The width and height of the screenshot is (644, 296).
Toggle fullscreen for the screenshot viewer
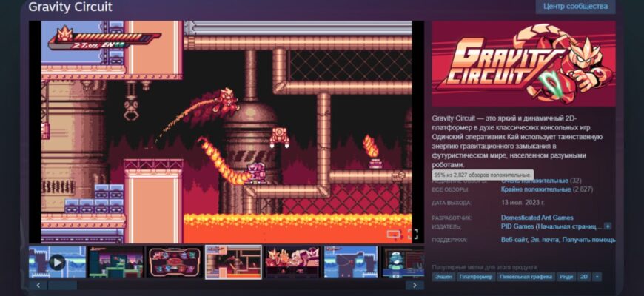click(x=413, y=235)
